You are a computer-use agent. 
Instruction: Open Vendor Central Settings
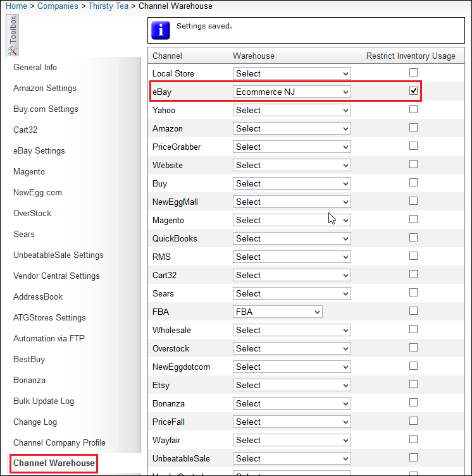56,276
